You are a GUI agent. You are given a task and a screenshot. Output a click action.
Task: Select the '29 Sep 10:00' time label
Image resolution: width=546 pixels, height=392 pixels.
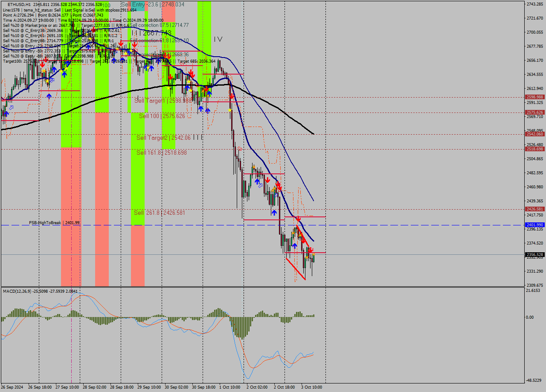[x=149, y=387]
